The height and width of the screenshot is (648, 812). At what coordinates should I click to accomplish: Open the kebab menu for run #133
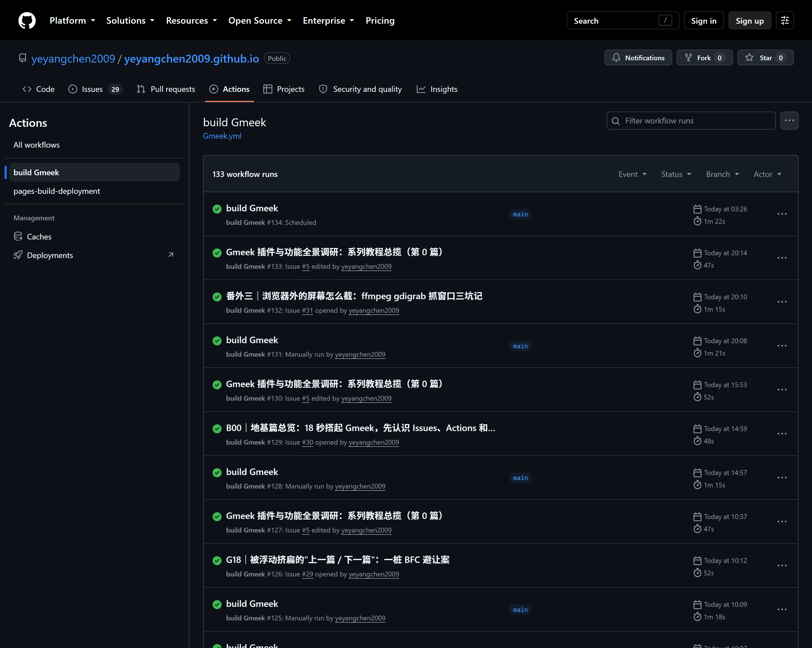click(782, 258)
